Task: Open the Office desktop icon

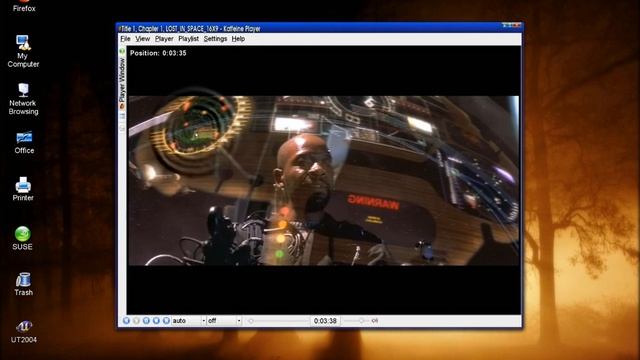Action: (24, 142)
